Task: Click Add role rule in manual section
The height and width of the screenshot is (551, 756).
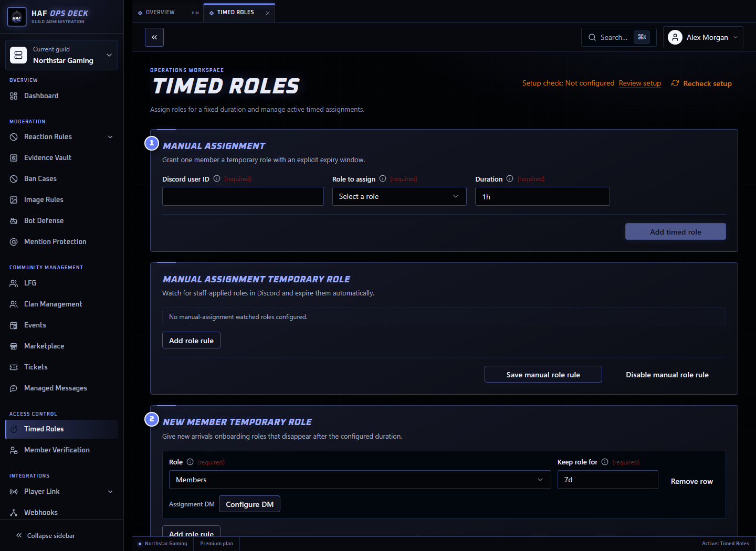Action: (x=191, y=340)
